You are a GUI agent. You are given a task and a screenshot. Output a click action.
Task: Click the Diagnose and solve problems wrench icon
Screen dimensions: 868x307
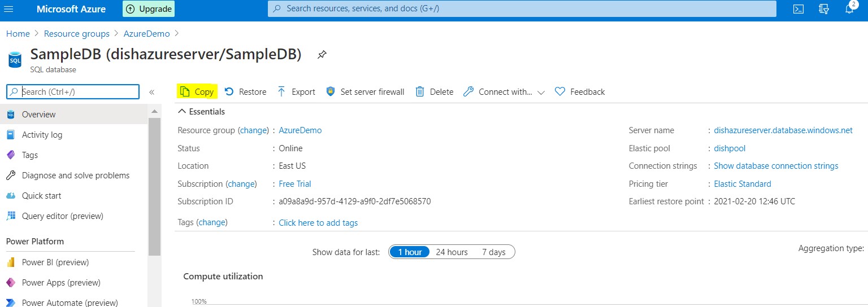[x=11, y=176]
